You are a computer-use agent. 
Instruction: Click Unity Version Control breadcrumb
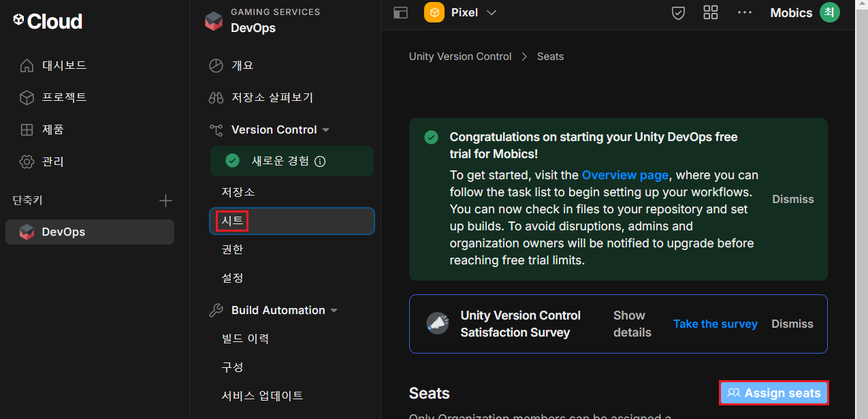point(460,57)
